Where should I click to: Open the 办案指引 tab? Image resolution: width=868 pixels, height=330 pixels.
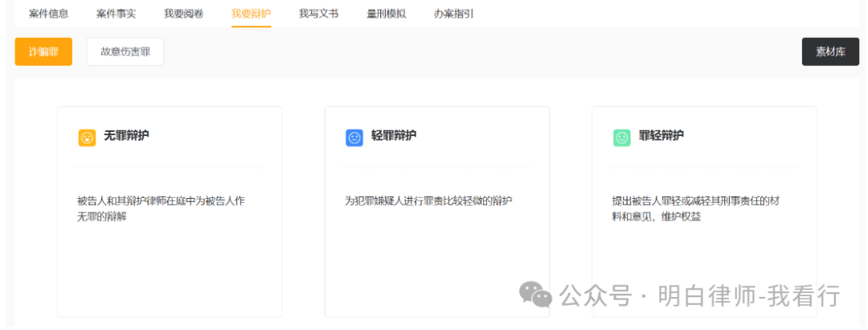click(454, 14)
